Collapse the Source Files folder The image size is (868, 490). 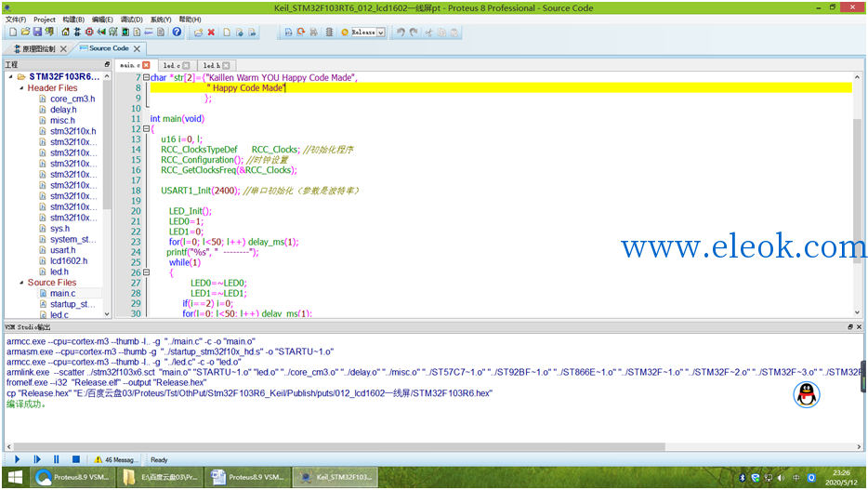21,283
